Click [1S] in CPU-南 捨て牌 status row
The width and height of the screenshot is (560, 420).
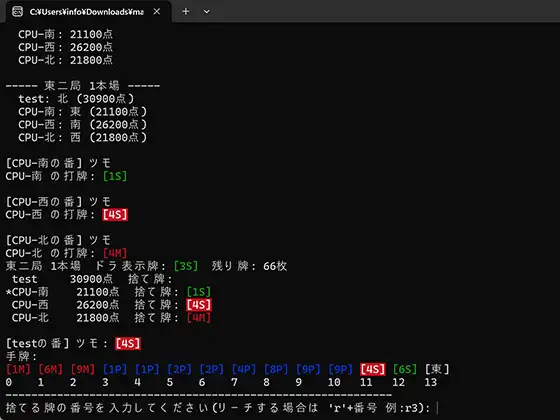(x=199, y=292)
